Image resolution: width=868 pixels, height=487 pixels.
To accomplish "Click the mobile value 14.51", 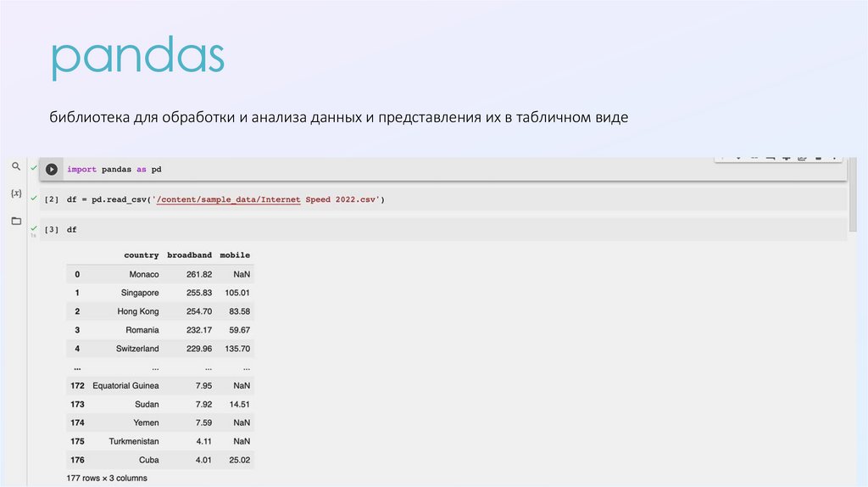I will pos(240,405).
